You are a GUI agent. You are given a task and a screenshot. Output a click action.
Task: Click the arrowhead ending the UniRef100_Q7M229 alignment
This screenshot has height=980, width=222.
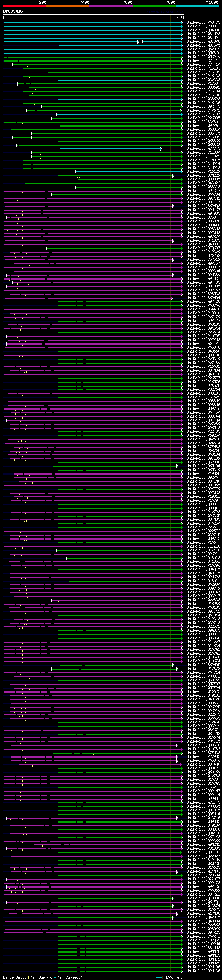[173, 175]
